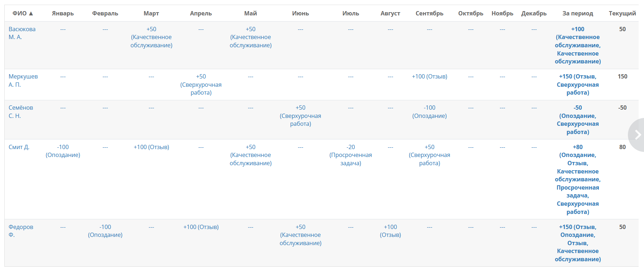The image size is (644, 267).
Task: Click Семёнов's period total -50
Action: 578,120
